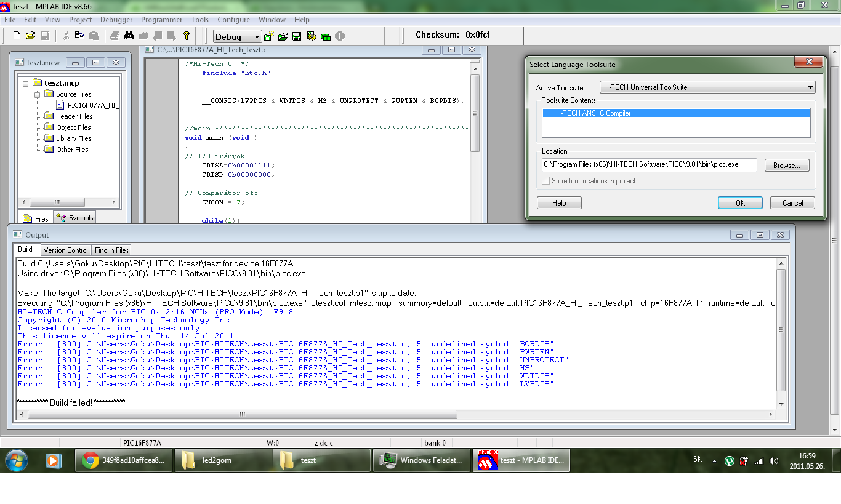
Task: Switch to the Find in Files output tab
Action: tap(112, 250)
